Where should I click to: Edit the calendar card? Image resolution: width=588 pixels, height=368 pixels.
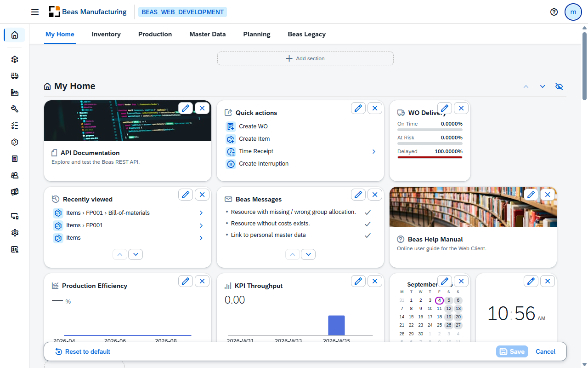pos(445,281)
